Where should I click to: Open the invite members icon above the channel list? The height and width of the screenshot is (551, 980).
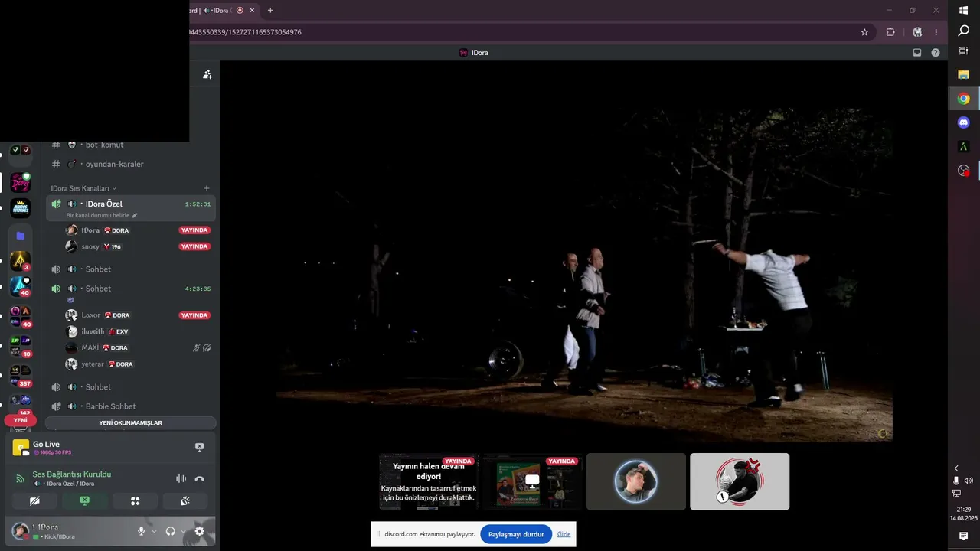(x=207, y=74)
